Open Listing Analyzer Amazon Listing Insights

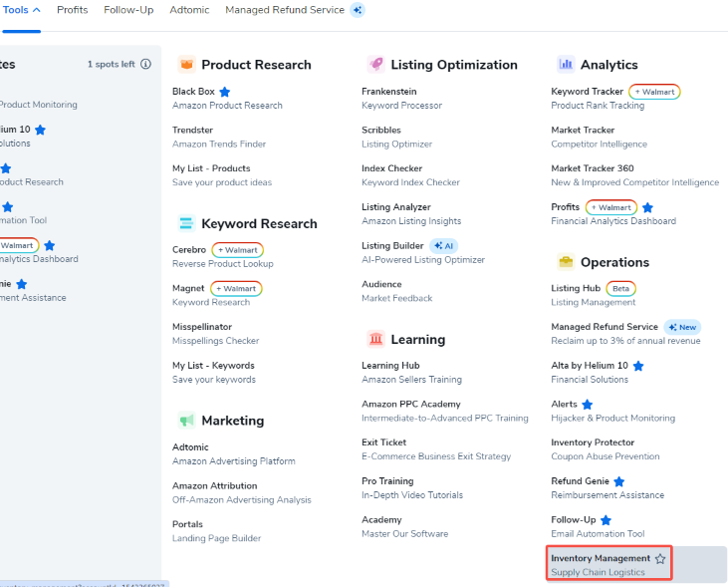[411, 214]
